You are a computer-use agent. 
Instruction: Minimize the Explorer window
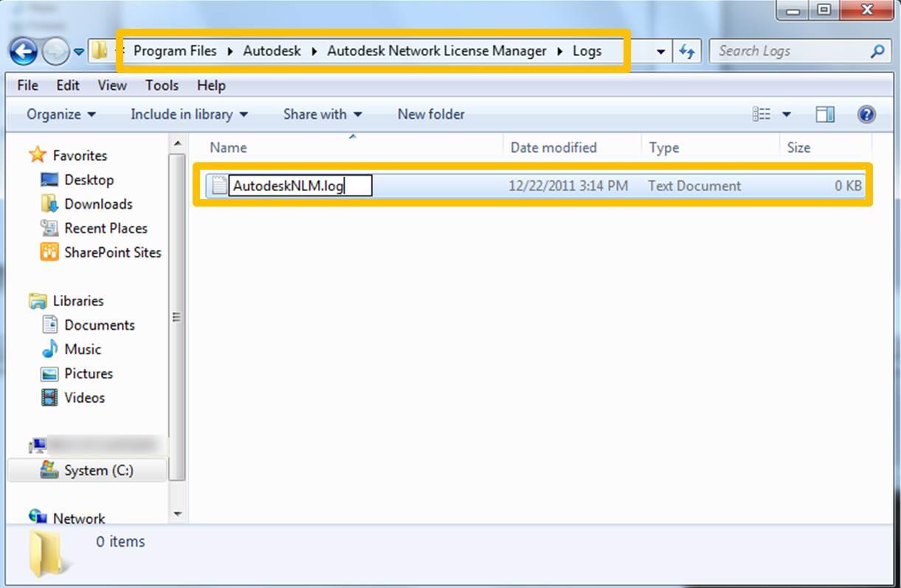[792, 9]
